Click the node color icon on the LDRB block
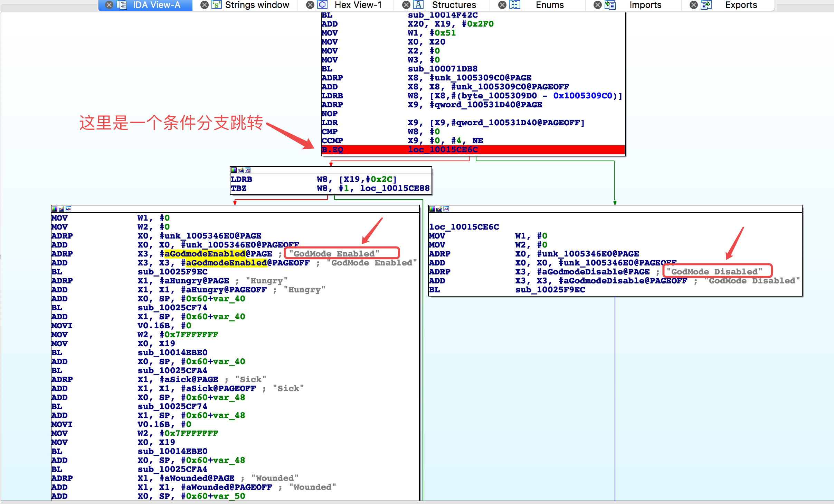 (x=234, y=170)
